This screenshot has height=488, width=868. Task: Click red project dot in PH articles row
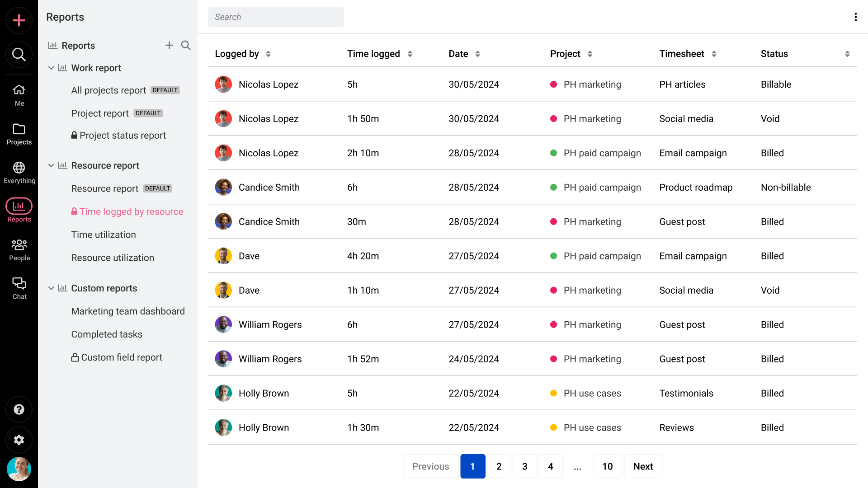point(553,84)
